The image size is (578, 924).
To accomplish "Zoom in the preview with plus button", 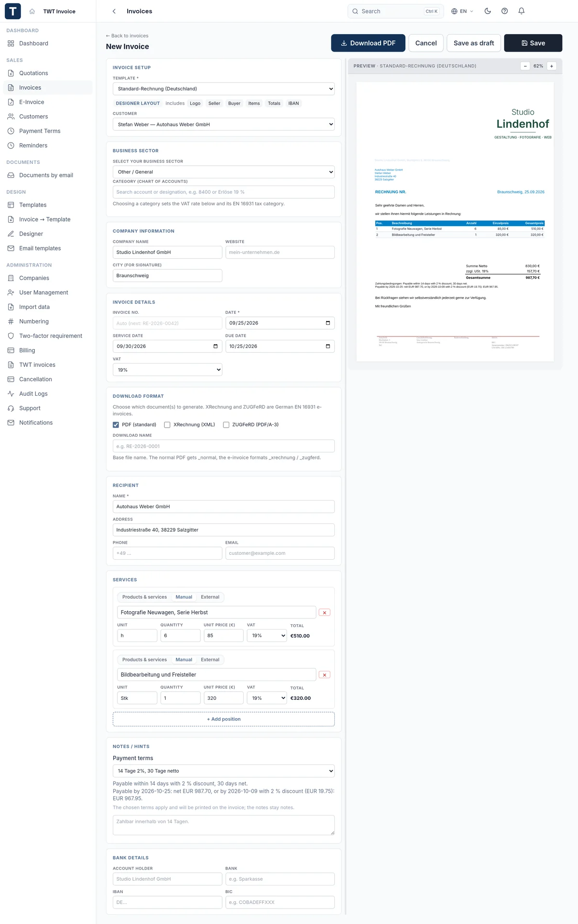I will [x=552, y=66].
